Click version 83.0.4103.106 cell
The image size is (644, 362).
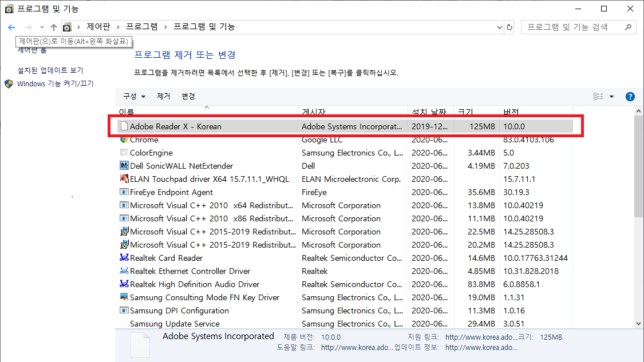click(528, 140)
